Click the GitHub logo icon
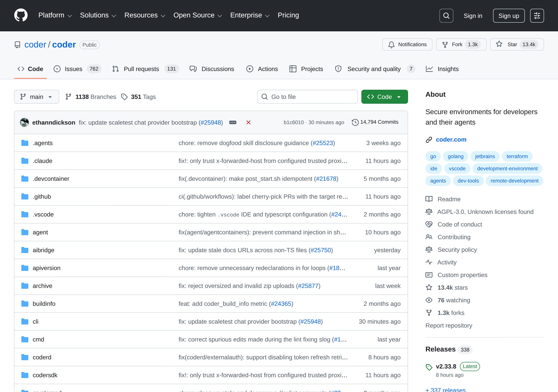Screen dimensions: 558x392 click(x=21, y=15)
